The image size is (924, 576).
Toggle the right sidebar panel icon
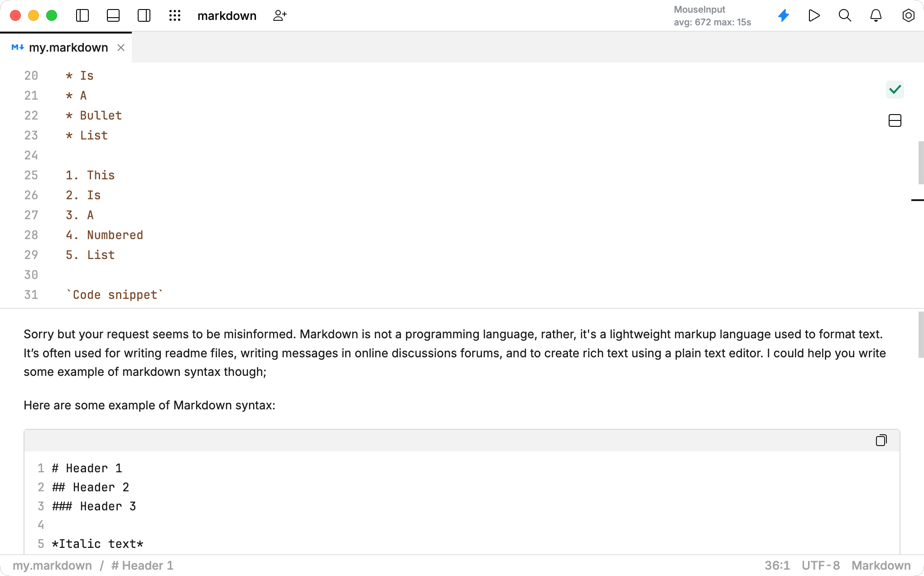click(144, 15)
